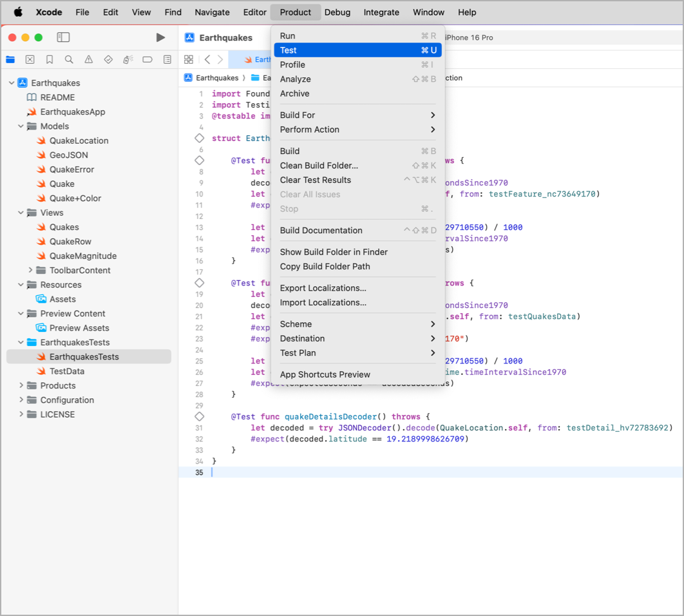The height and width of the screenshot is (616, 684).
Task: Open the Bookmark navigator icon
Action: [x=50, y=59]
